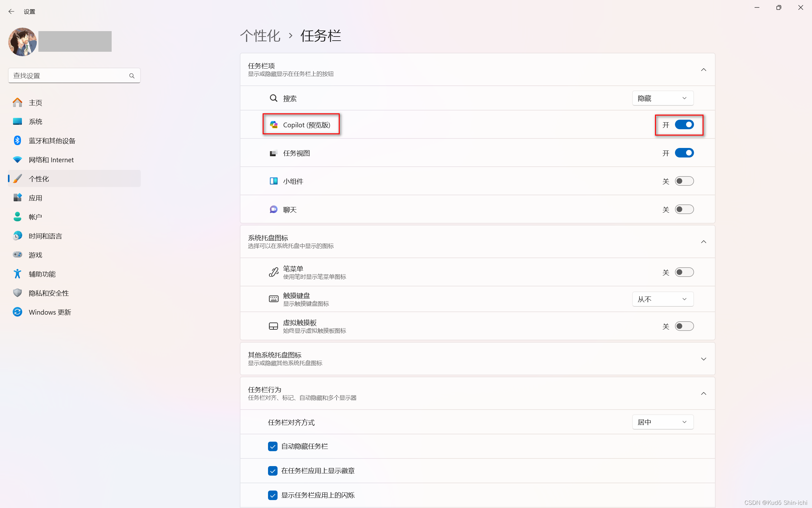Screen dimensions: 812x508
Task: Click the 主页 house icon
Action: click(x=17, y=103)
